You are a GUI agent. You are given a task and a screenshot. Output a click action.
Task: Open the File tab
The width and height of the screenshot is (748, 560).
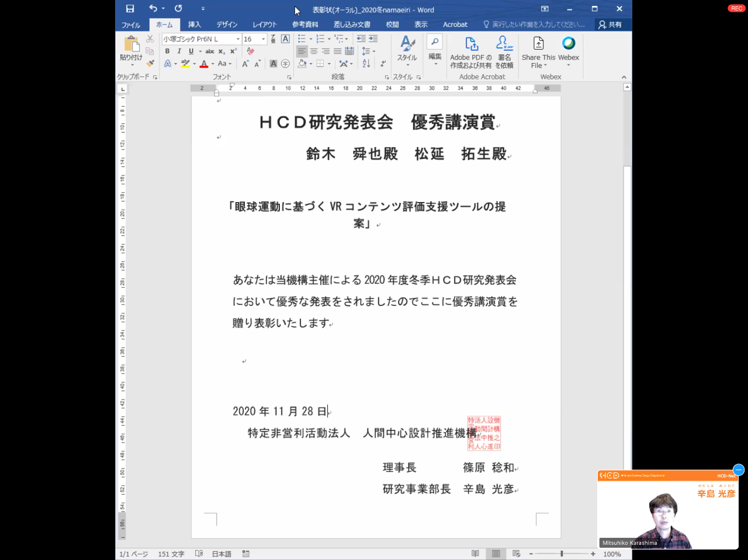pos(131,25)
